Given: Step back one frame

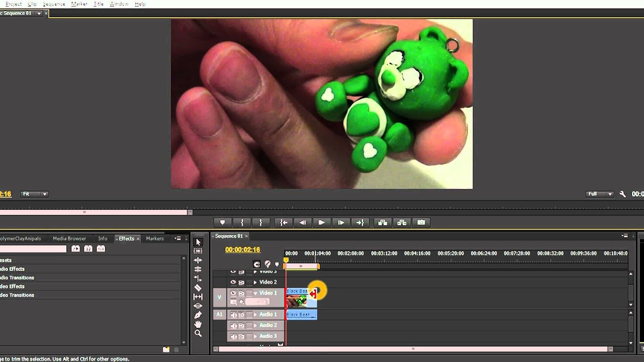Looking at the screenshot, I should tap(302, 222).
